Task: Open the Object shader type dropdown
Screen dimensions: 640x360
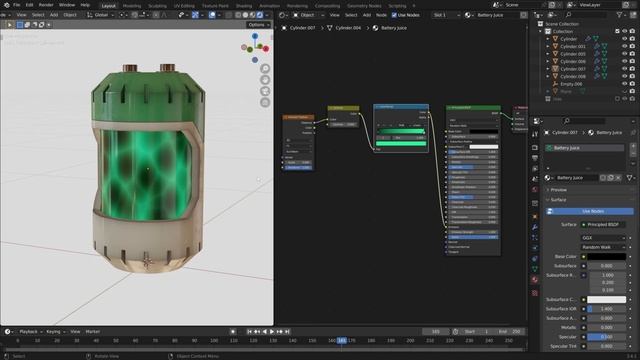Action: (x=308, y=15)
